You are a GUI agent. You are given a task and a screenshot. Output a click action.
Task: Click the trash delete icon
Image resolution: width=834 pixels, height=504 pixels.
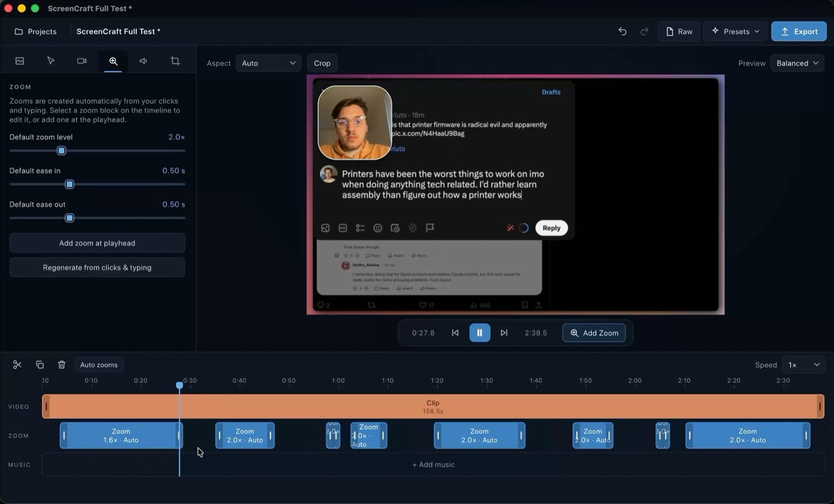tap(62, 365)
